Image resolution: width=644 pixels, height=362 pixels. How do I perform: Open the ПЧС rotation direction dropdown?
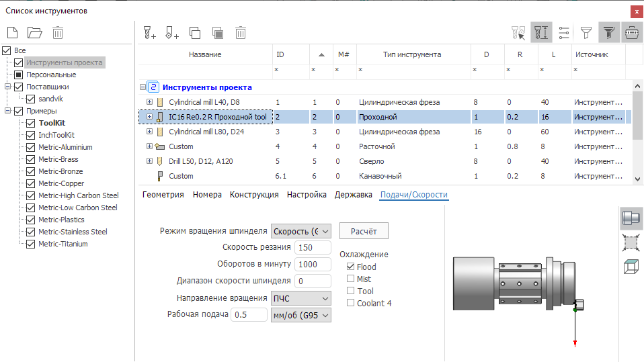[x=301, y=298]
